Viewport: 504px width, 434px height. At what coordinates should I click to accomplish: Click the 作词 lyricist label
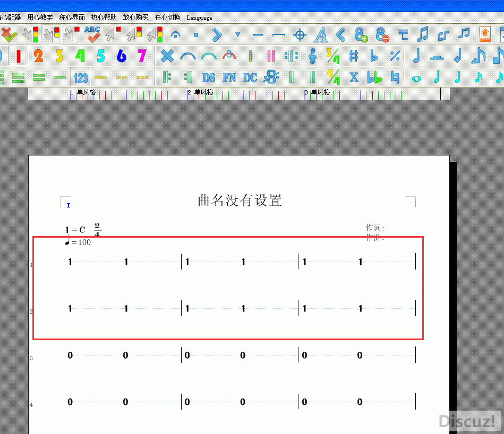click(374, 228)
